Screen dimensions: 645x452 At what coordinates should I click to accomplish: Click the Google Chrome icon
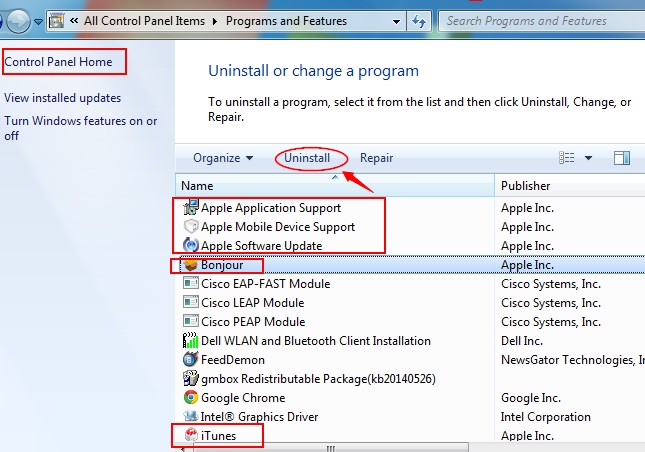(x=191, y=397)
